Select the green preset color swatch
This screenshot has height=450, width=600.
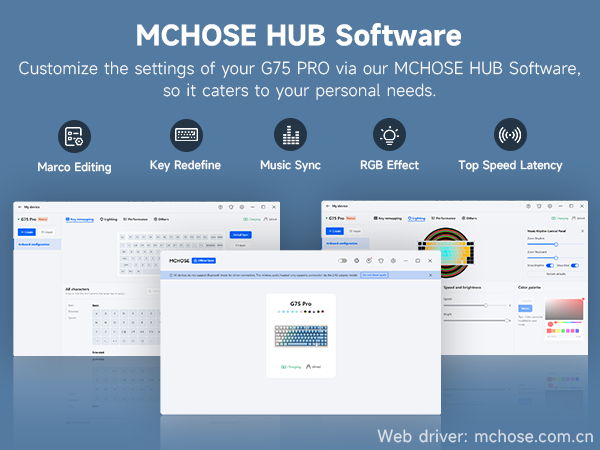coord(563,331)
